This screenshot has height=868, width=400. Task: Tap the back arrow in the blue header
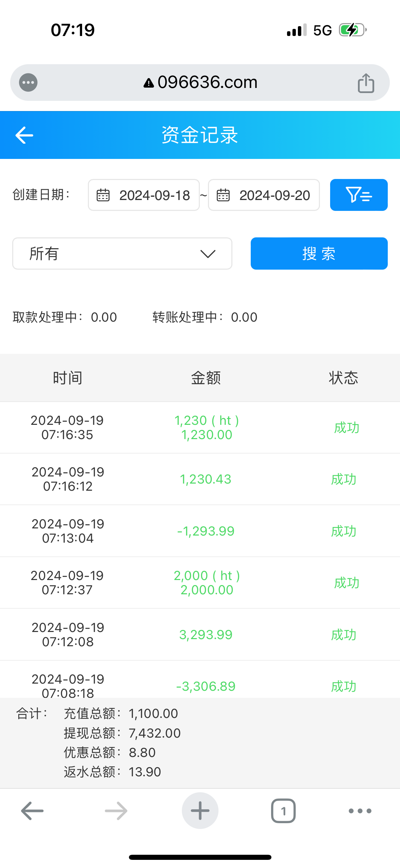tap(24, 135)
